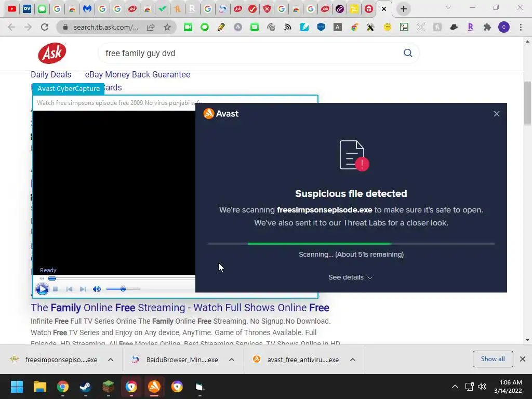
Task: Click the media player seek bar handle
Action: click(52, 278)
